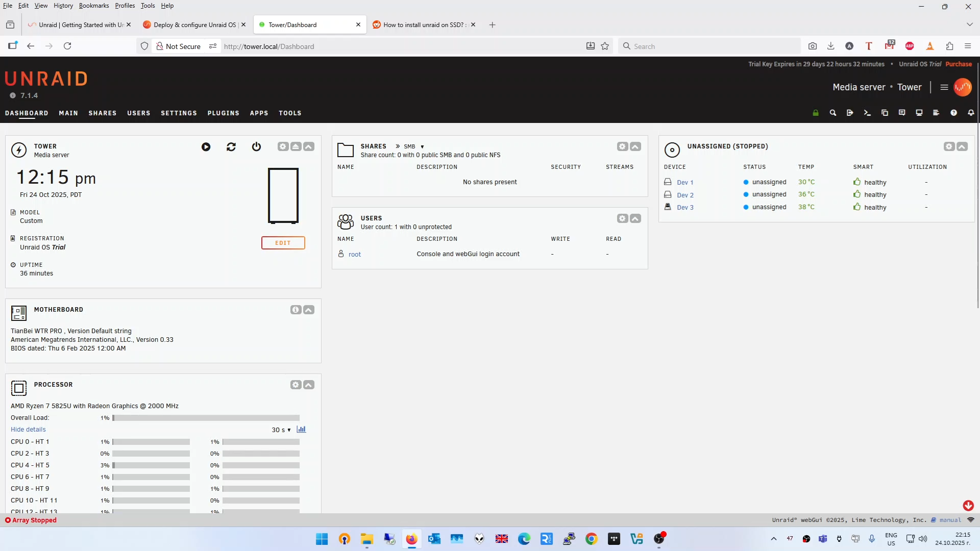Viewport: 980px width, 551px height.
Task: Click the system power button icon
Action: coord(256,147)
